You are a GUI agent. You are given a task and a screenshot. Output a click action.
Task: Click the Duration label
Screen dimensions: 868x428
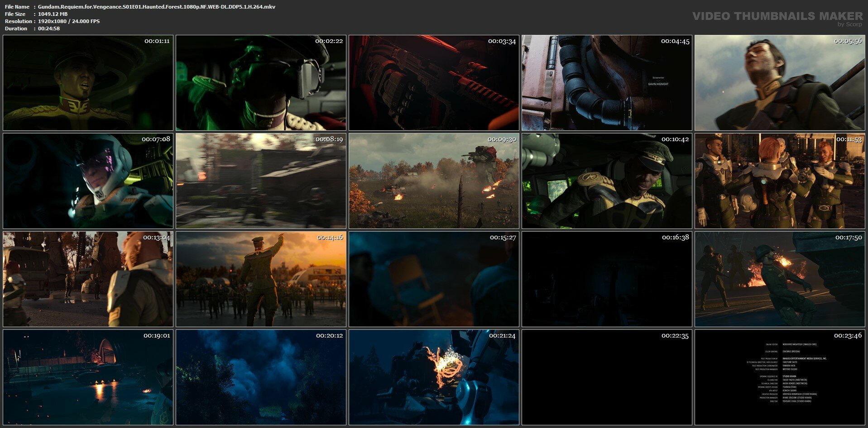coord(16,29)
